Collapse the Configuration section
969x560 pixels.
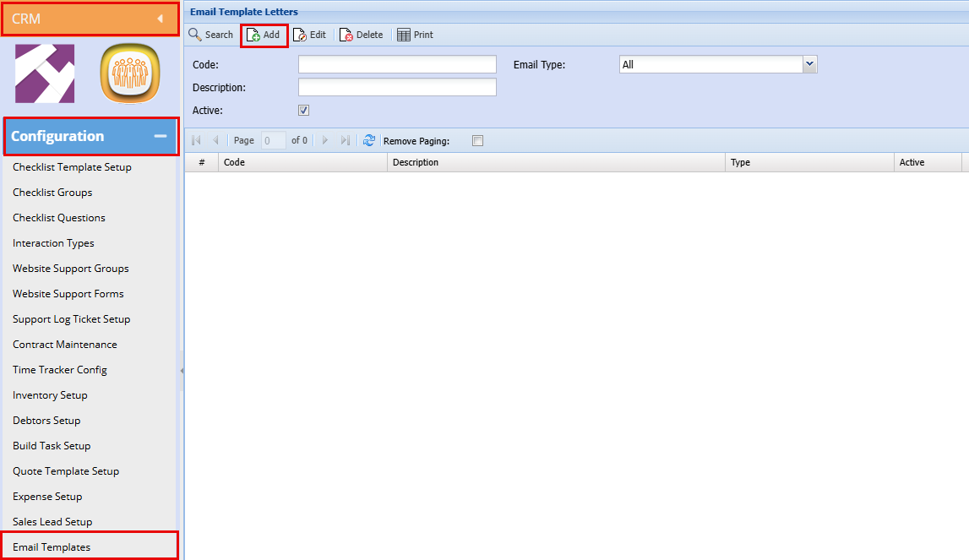(x=160, y=136)
